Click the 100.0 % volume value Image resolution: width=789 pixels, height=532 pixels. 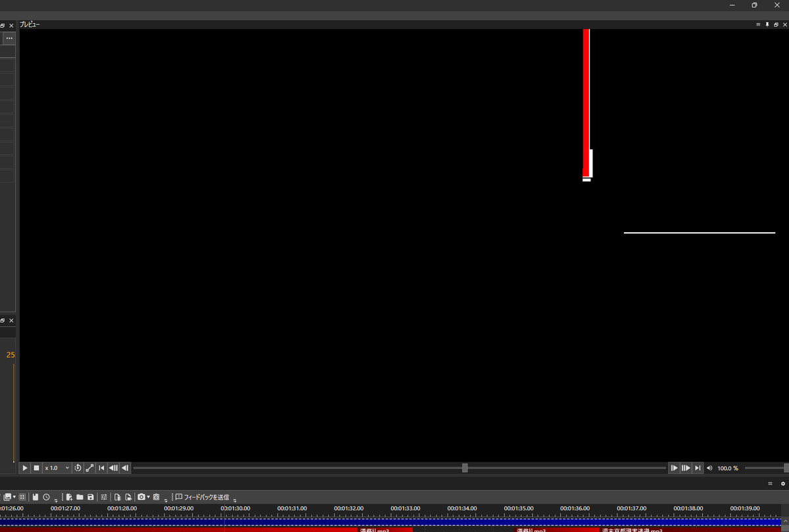[728, 468]
